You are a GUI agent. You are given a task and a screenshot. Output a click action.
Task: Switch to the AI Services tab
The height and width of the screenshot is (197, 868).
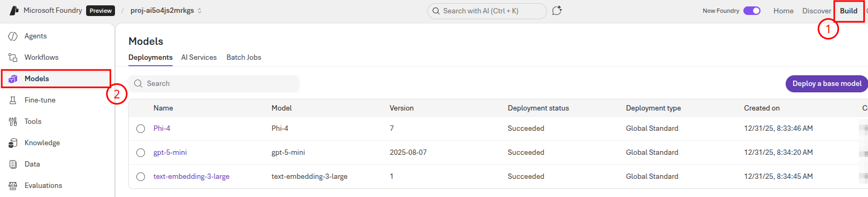pyautogui.click(x=199, y=57)
